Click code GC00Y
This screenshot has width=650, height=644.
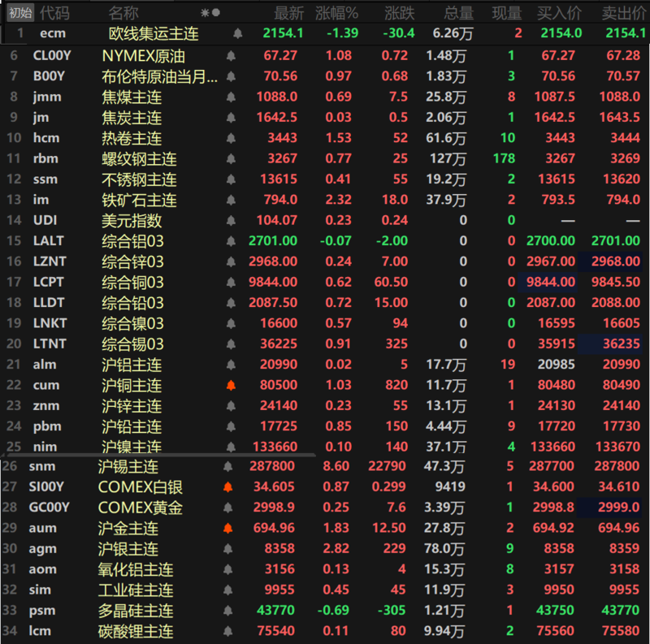click(x=49, y=508)
